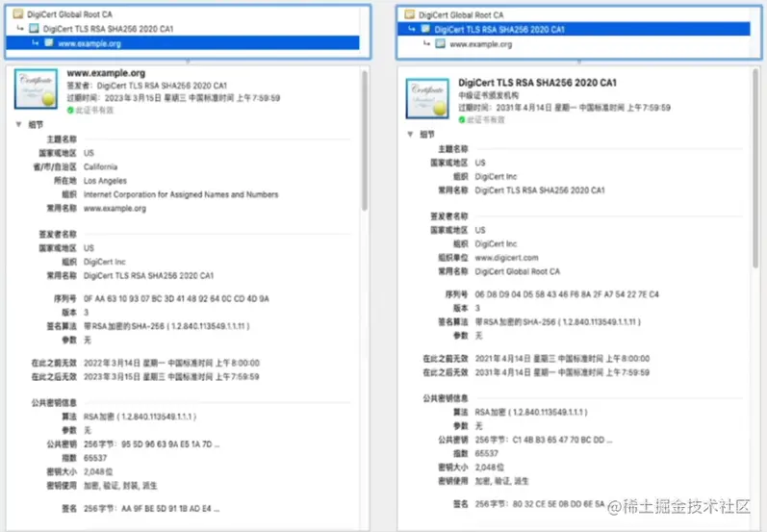Click green valid checkmark in right panel

click(x=462, y=120)
